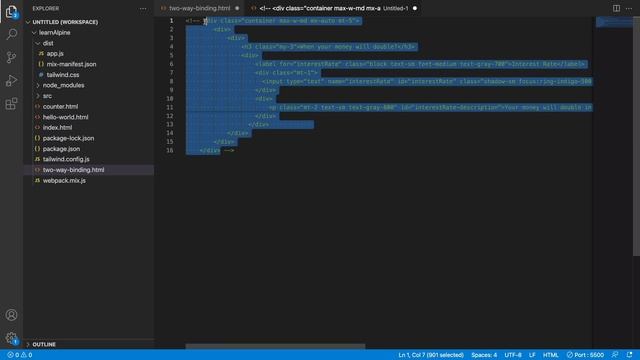Viewport: 640px width, 360px height.
Task: Open editor more actions ellipsis
Action: click(629, 8)
